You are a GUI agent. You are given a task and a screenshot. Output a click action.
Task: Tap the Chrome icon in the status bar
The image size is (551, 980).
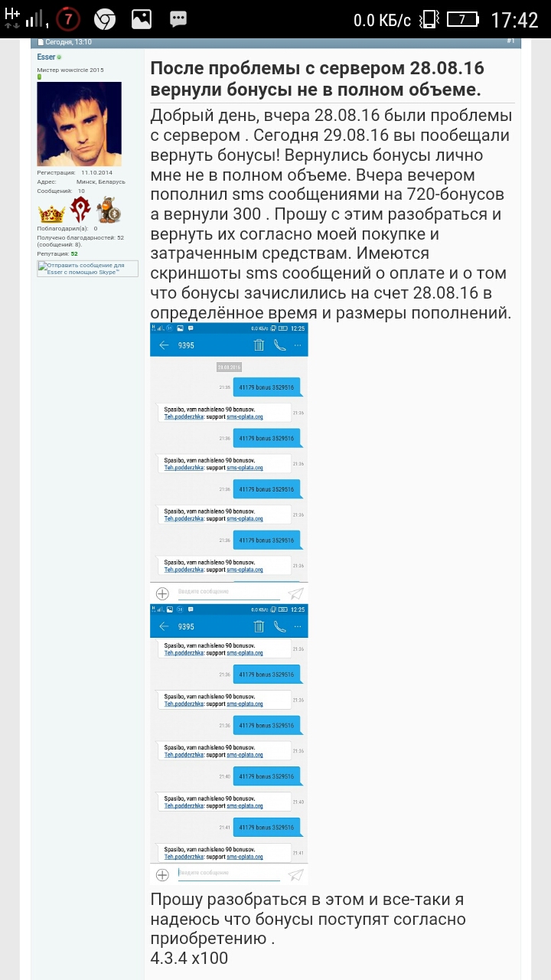(105, 19)
